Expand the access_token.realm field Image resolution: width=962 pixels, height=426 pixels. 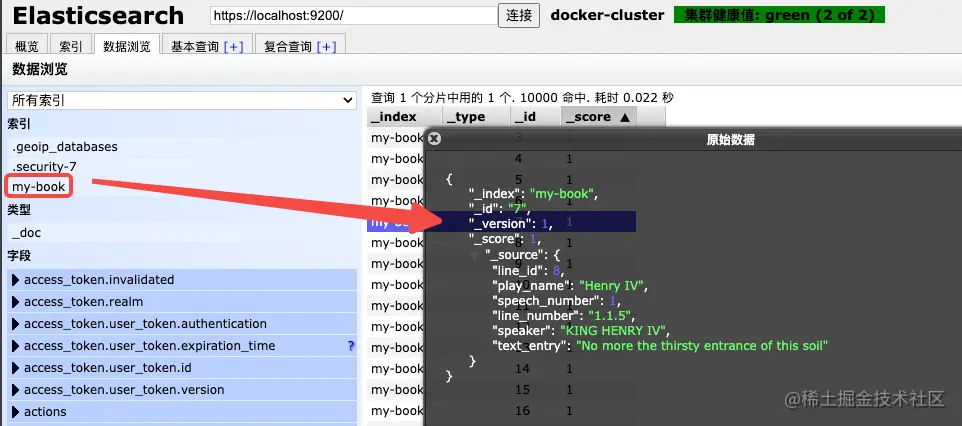[x=182, y=302]
